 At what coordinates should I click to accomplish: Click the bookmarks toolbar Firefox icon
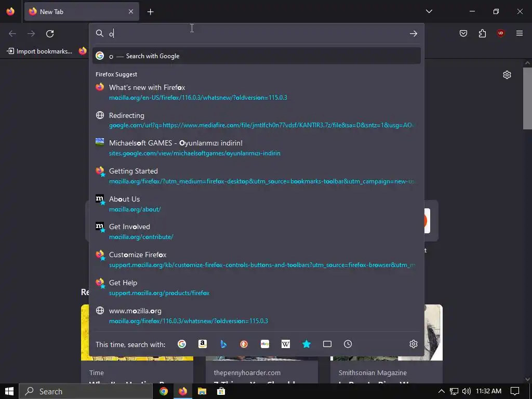coord(83,51)
